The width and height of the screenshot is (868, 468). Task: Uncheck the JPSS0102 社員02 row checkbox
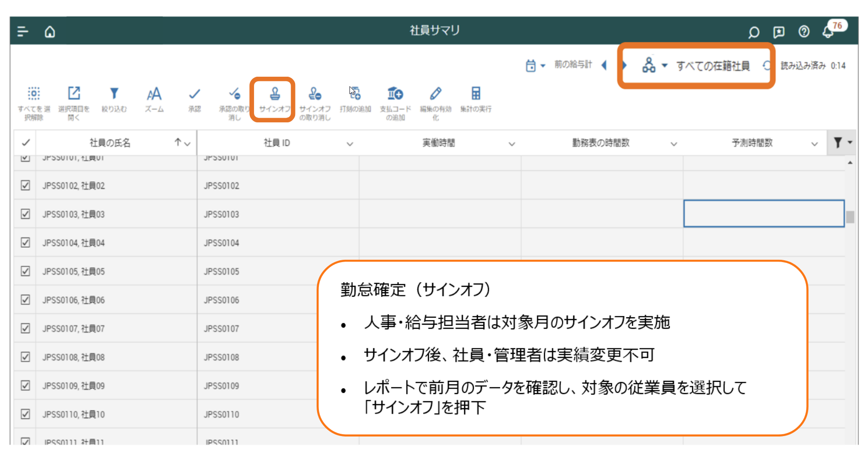coord(26,185)
